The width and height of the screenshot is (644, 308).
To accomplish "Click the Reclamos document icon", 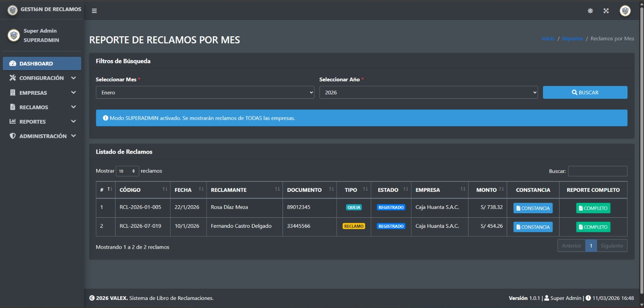I will 13,107.
